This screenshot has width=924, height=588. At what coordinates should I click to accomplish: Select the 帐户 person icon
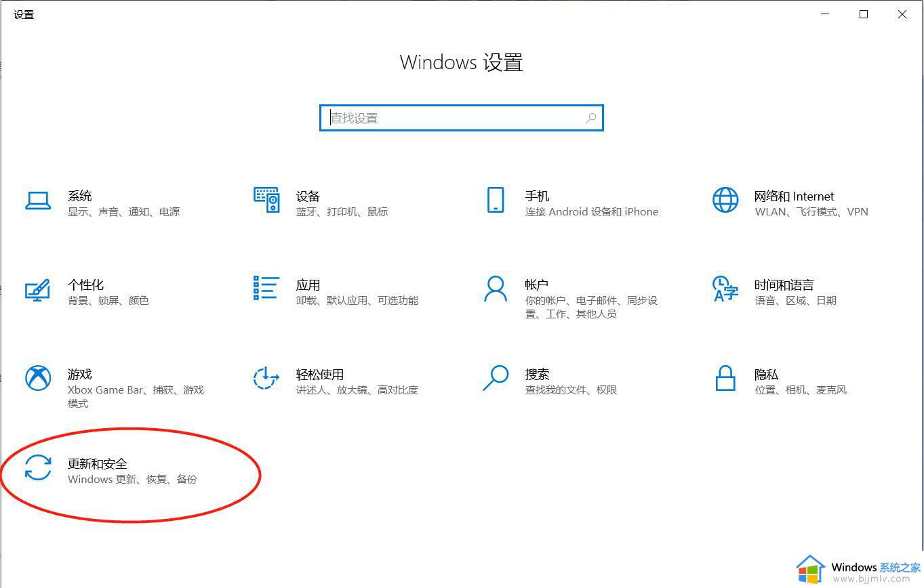tap(496, 289)
